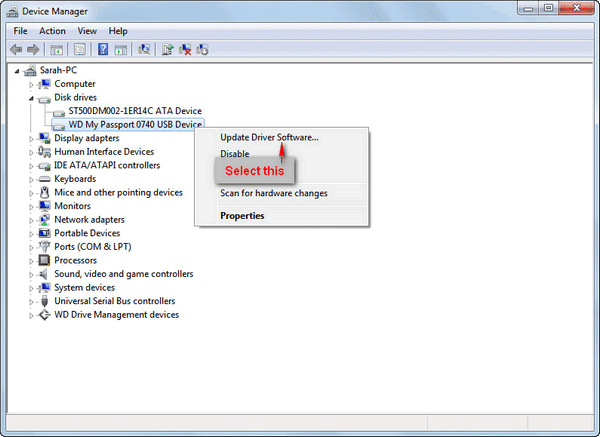Choose Scan for hardware changes in context menu

click(x=274, y=193)
